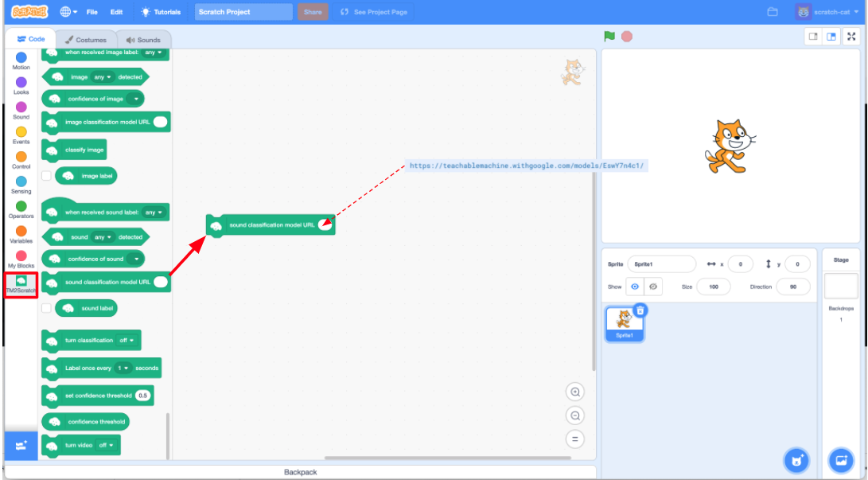Switch to large stage layout
The width and height of the screenshot is (868, 480).
pos(831,37)
